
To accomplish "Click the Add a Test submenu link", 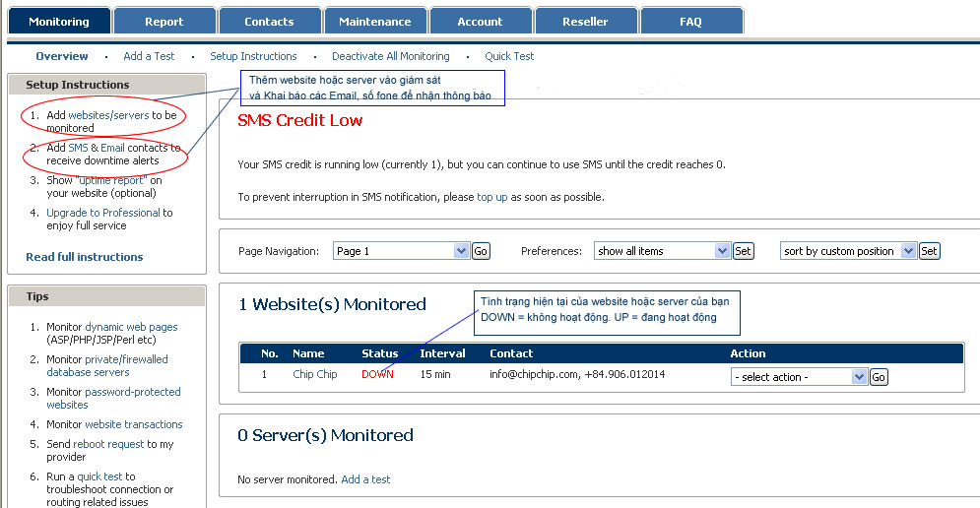I will (x=149, y=56).
